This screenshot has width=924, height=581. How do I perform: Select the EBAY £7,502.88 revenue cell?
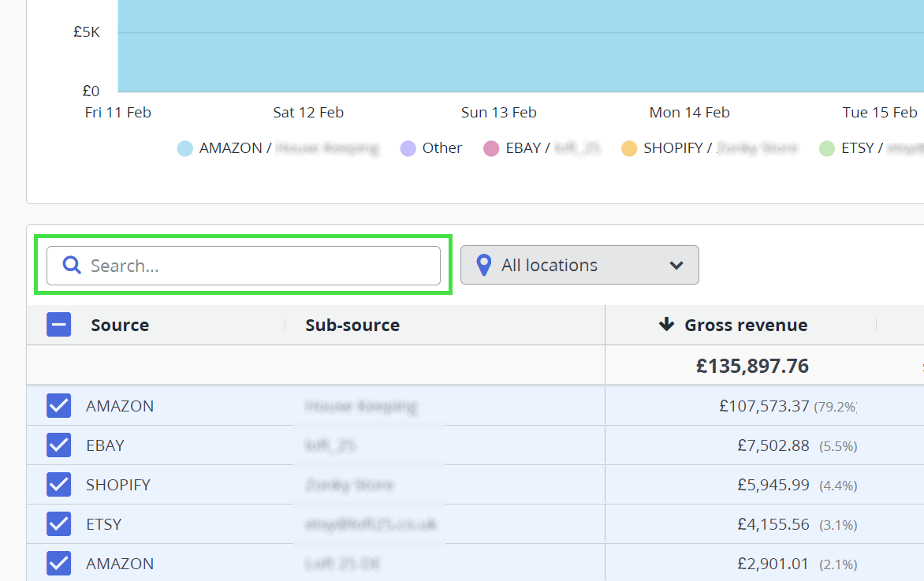[773, 445]
